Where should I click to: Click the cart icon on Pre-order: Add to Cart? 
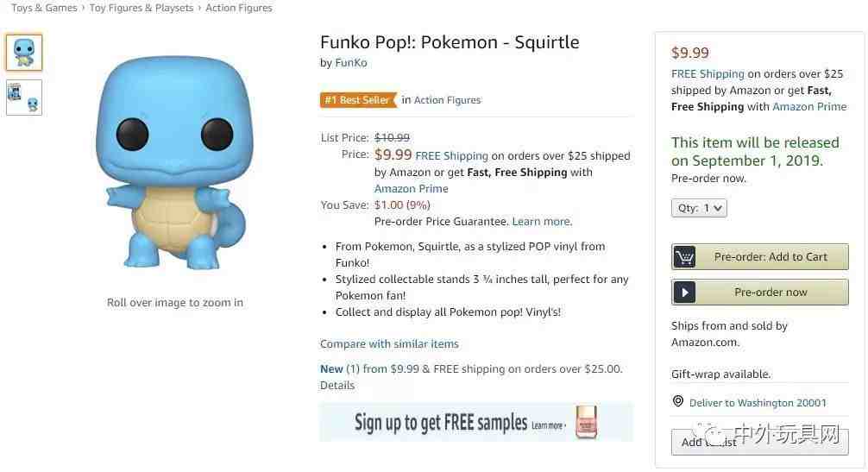click(x=684, y=257)
